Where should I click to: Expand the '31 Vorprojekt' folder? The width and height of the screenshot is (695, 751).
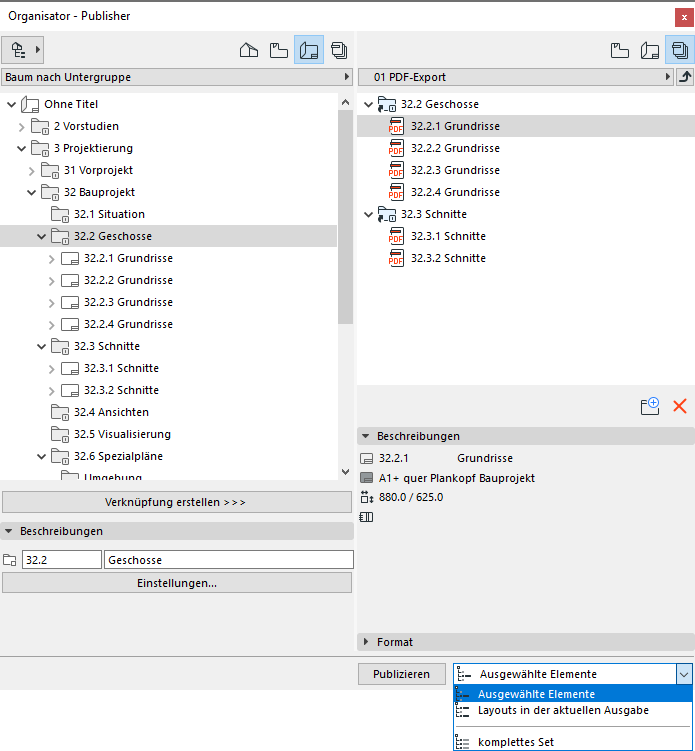pyautogui.click(x=32, y=171)
